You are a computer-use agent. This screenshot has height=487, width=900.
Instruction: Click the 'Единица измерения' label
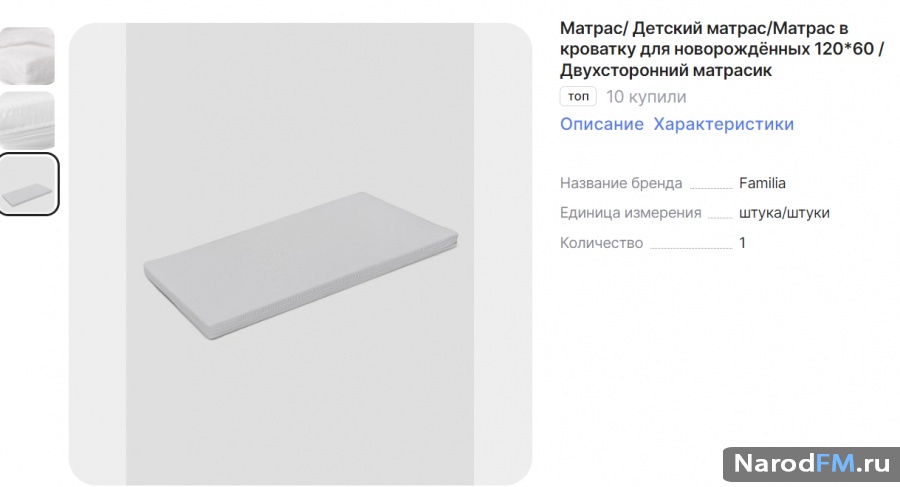pyautogui.click(x=631, y=213)
